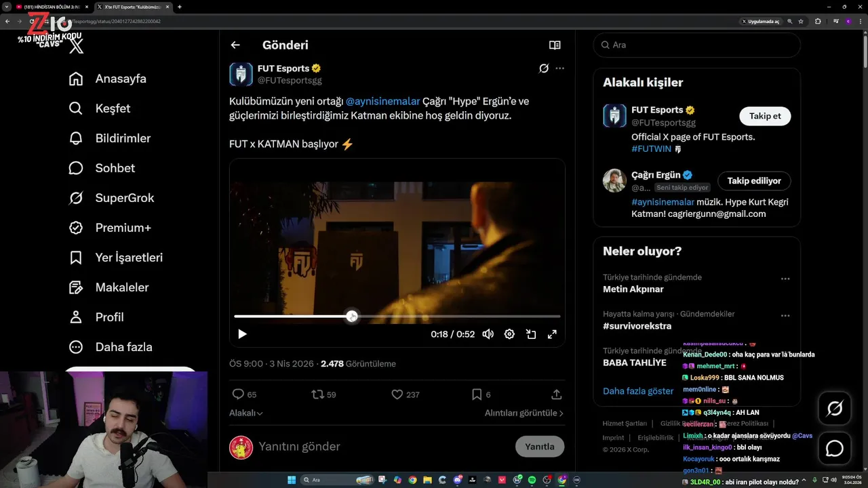Open the X logo home link

[x=77, y=46]
